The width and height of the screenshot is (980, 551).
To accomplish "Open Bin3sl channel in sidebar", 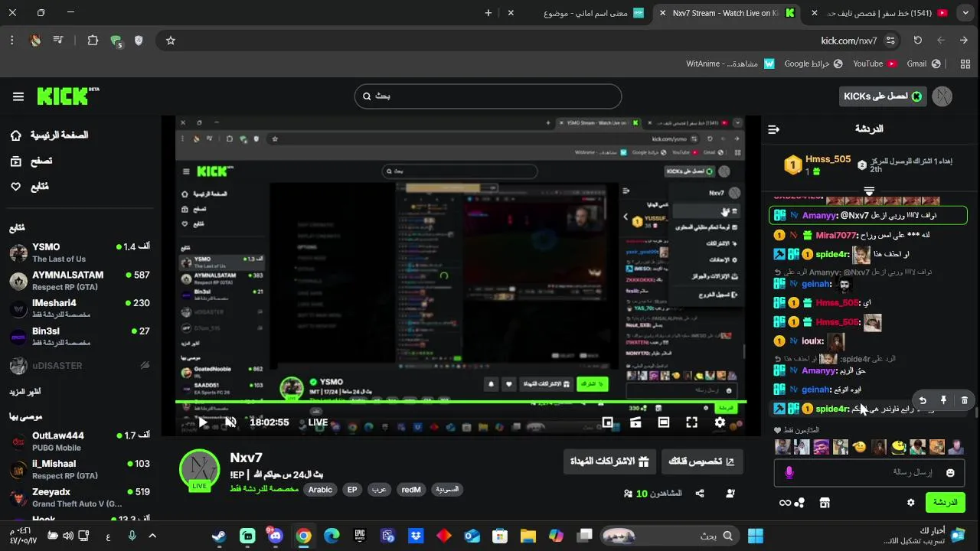I will (80, 337).
